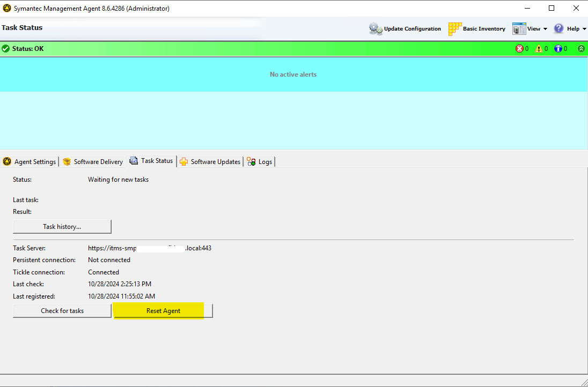Screen dimensions: 588x387
Task: Click Basic Inventory label in toolbar
Action: (484, 29)
